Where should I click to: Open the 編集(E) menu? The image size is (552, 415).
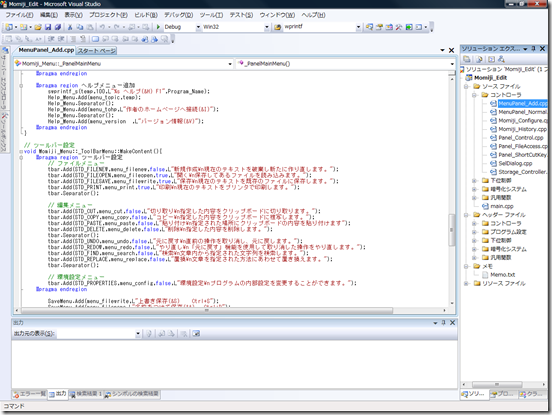(49, 15)
